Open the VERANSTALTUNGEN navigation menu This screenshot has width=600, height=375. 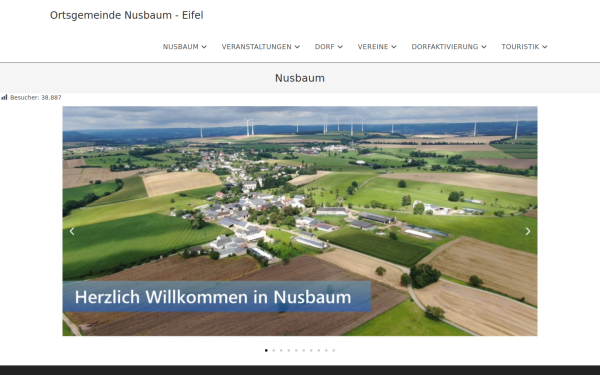click(261, 47)
